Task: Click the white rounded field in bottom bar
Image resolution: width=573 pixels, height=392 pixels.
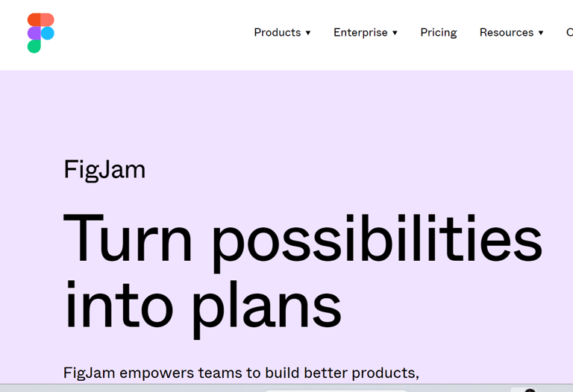Action: pos(336,391)
